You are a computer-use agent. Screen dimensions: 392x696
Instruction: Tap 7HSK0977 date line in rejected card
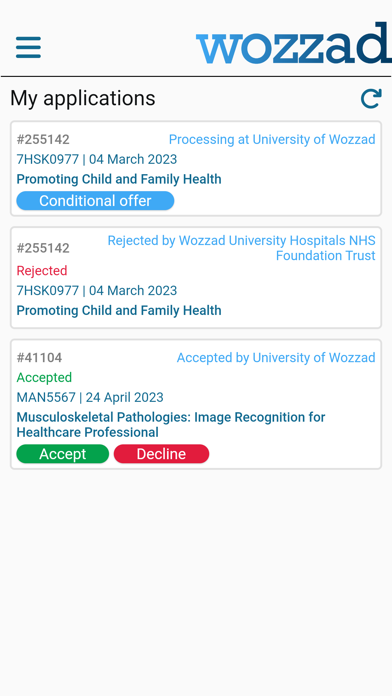point(96,291)
